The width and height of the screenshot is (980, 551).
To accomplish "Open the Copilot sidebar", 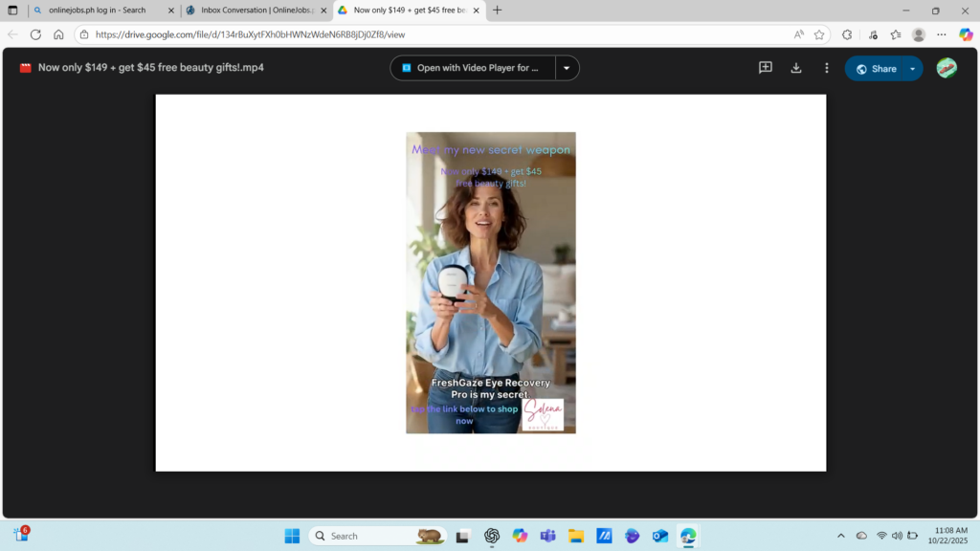I will pyautogui.click(x=967, y=34).
